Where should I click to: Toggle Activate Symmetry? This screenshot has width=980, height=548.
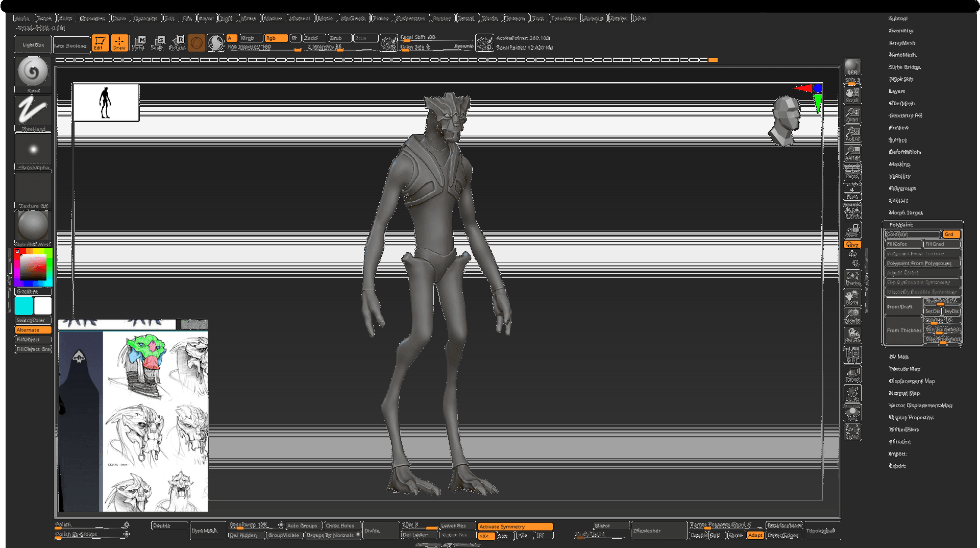pyautogui.click(x=515, y=527)
